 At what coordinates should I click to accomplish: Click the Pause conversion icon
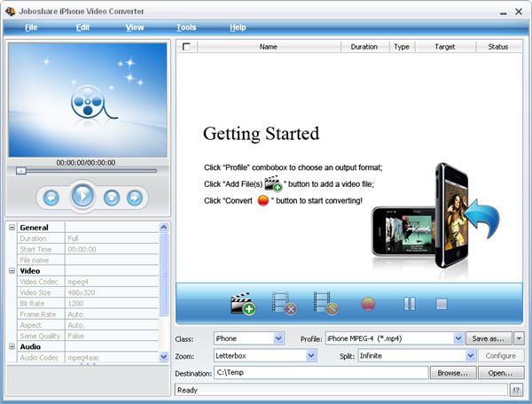point(410,304)
